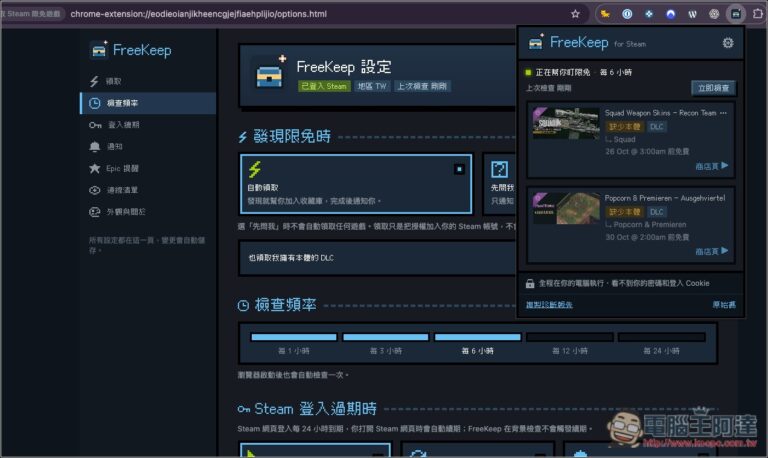
Task: Click FreeKeep extension icon in browser toolbar
Action: pyautogui.click(x=736, y=14)
